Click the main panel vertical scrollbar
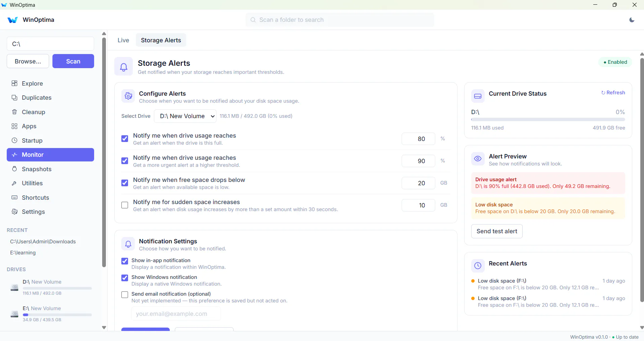Image resolution: width=644 pixels, height=341 pixels. point(642,180)
